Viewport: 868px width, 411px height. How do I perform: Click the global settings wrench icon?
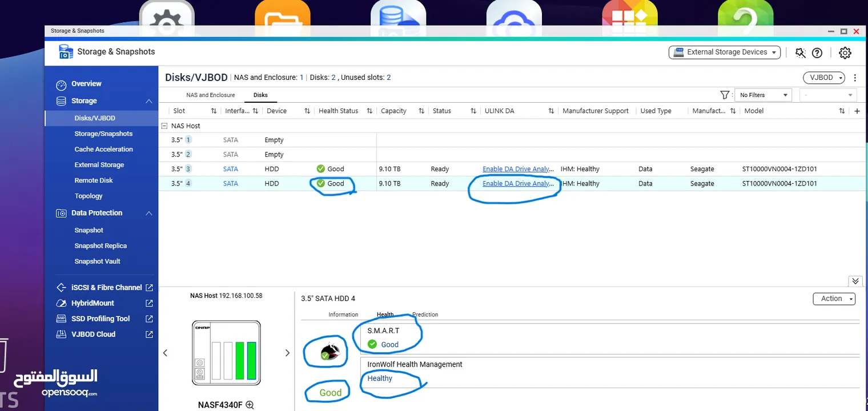(800, 53)
